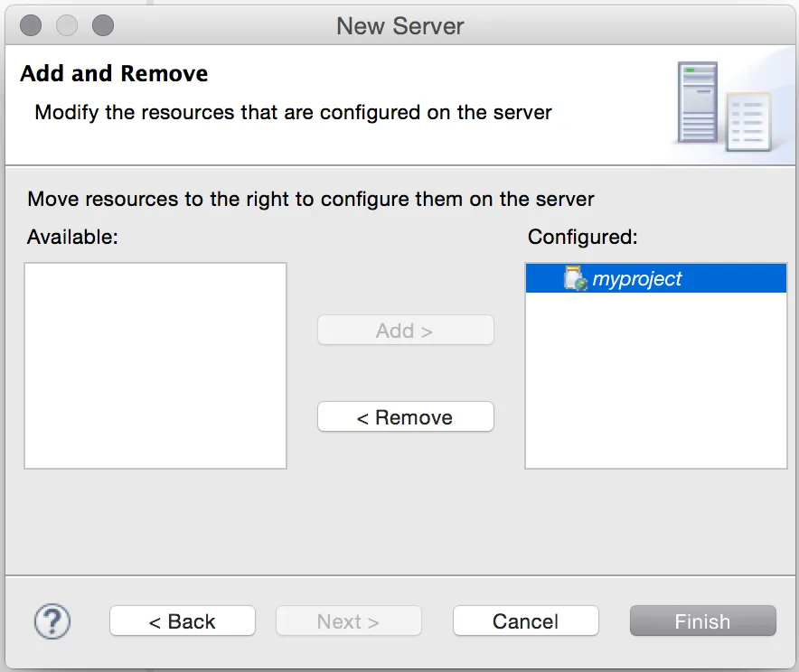Click the New Server title bar

[x=399, y=25]
